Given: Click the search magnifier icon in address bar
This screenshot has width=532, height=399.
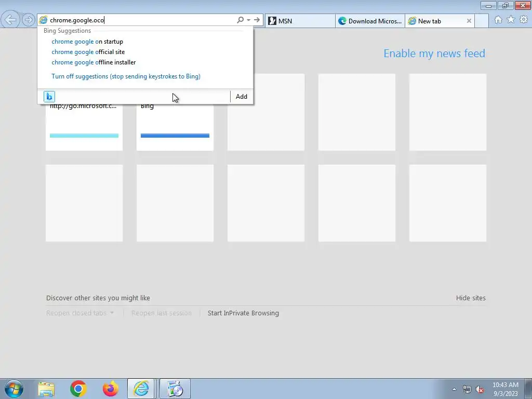Looking at the screenshot, I should click(240, 20).
